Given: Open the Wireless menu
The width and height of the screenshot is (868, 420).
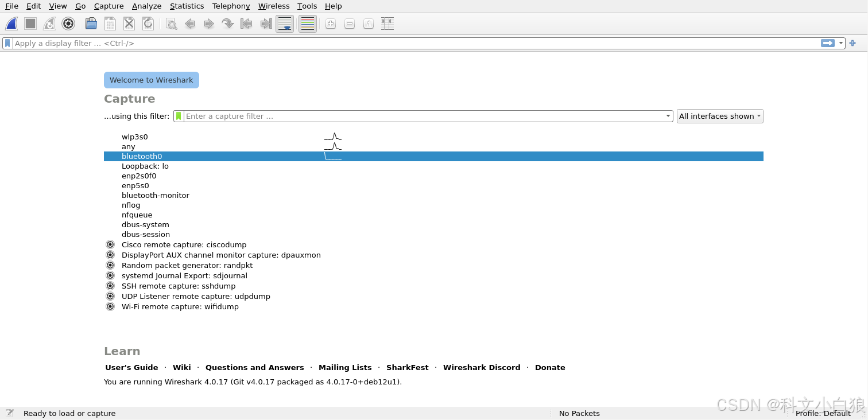Looking at the screenshot, I should 274,6.
